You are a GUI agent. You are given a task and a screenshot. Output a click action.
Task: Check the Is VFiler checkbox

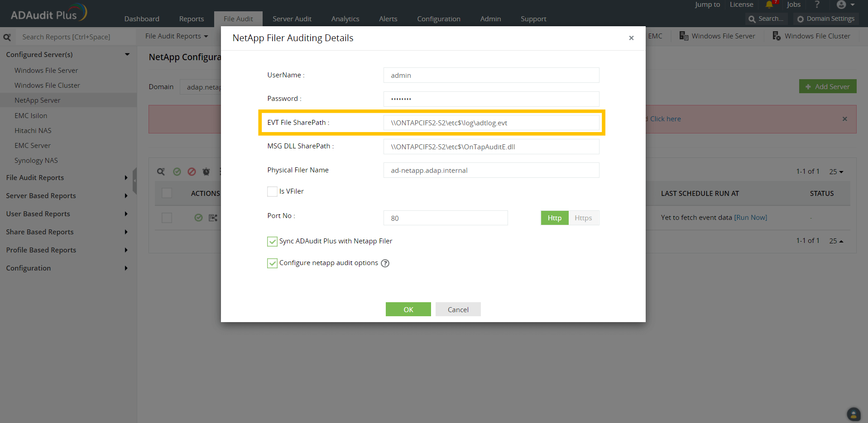pos(272,191)
